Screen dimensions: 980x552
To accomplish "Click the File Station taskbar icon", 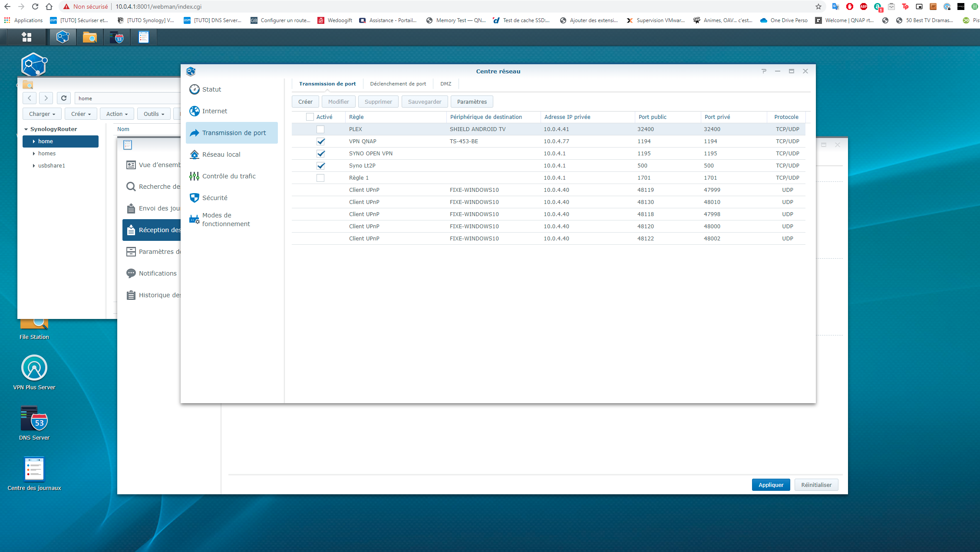I will 90,37.
